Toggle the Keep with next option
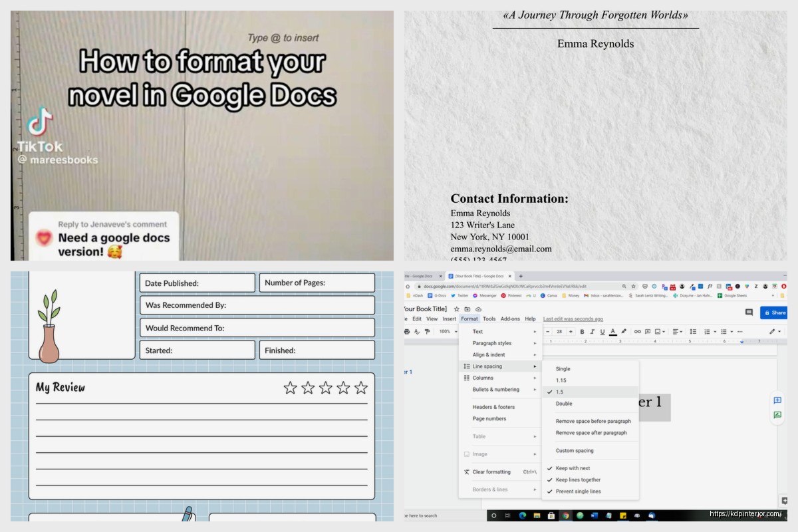The image size is (798, 532). click(x=573, y=468)
